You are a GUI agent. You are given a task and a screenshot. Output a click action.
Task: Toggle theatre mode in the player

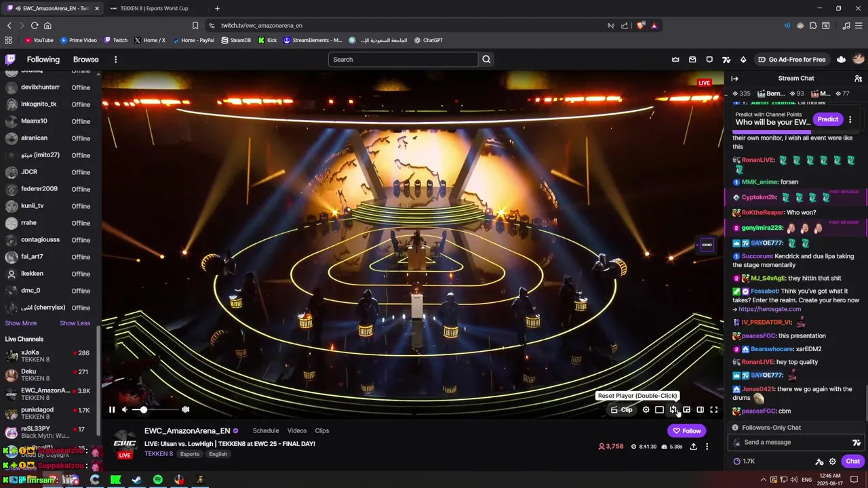point(659,409)
